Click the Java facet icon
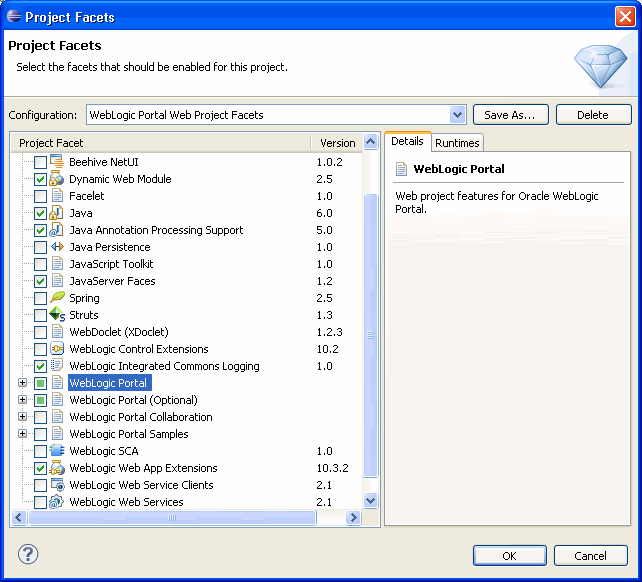 (x=57, y=213)
